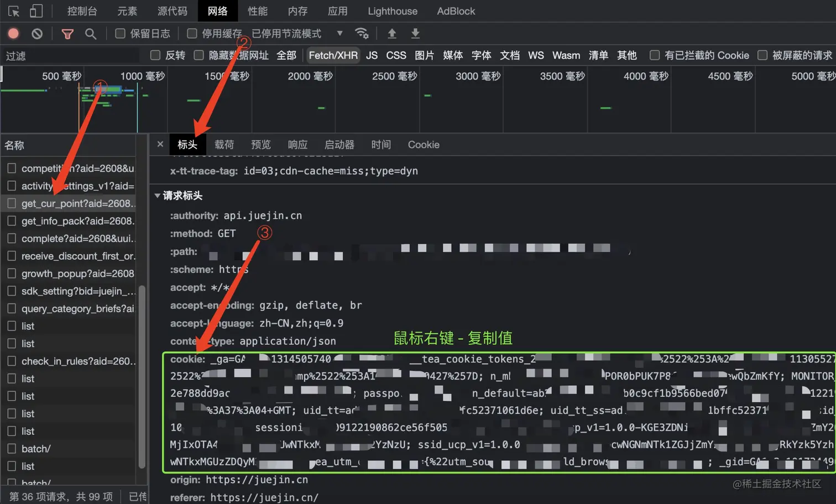This screenshot has height=504, width=836.
Task: Click the 过滤 filter input field
Action: click(71, 55)
